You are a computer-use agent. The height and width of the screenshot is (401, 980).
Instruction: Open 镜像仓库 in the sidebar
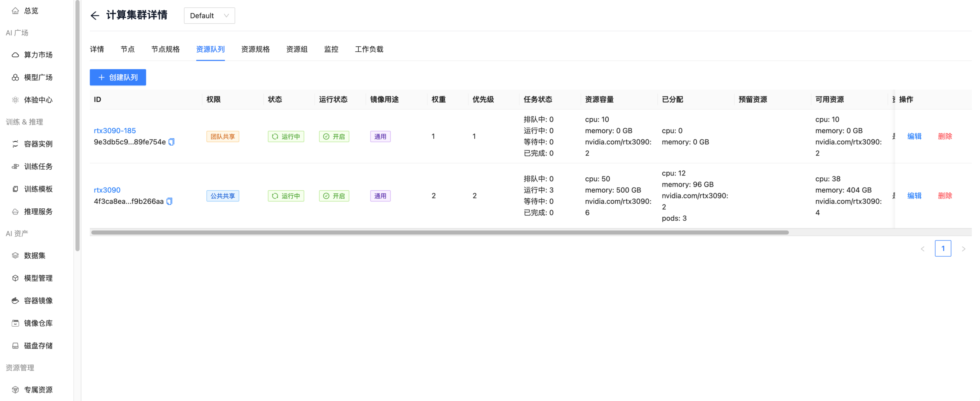tap(38, 323)
